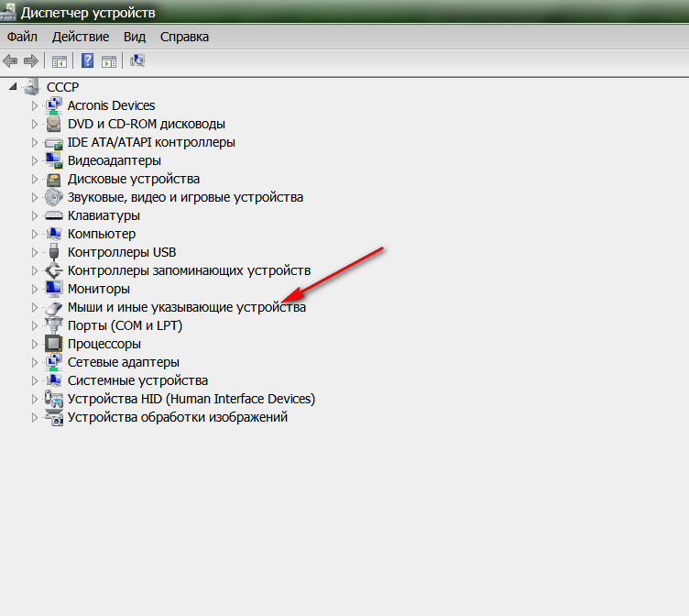Select the Мониторы label

click(98, 290)
